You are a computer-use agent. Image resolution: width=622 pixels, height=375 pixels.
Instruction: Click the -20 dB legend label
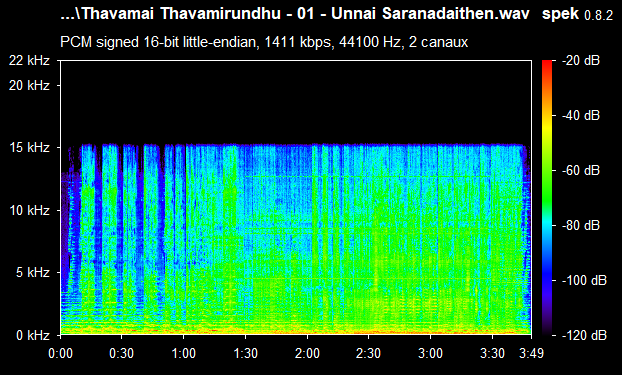click(x=581, y=61)
